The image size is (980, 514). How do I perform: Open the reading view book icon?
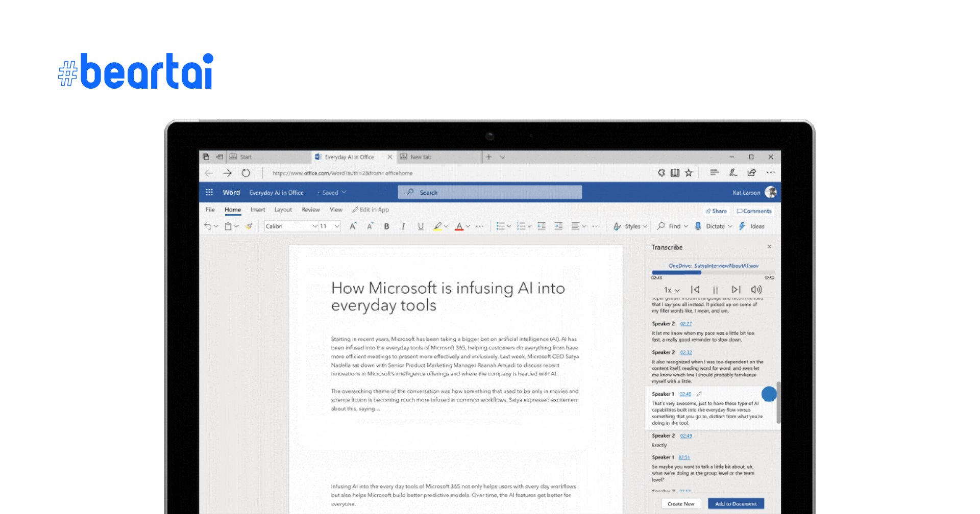point(675,173)
